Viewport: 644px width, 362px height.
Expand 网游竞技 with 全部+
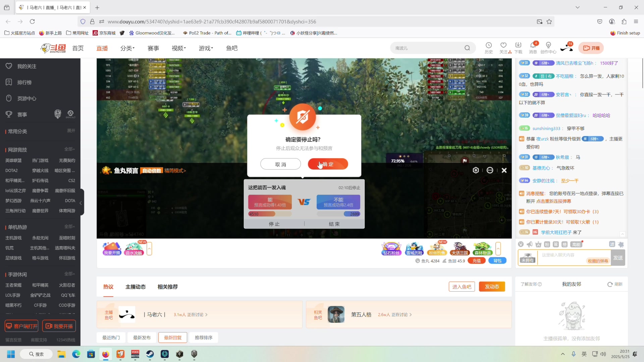[70, 149]
